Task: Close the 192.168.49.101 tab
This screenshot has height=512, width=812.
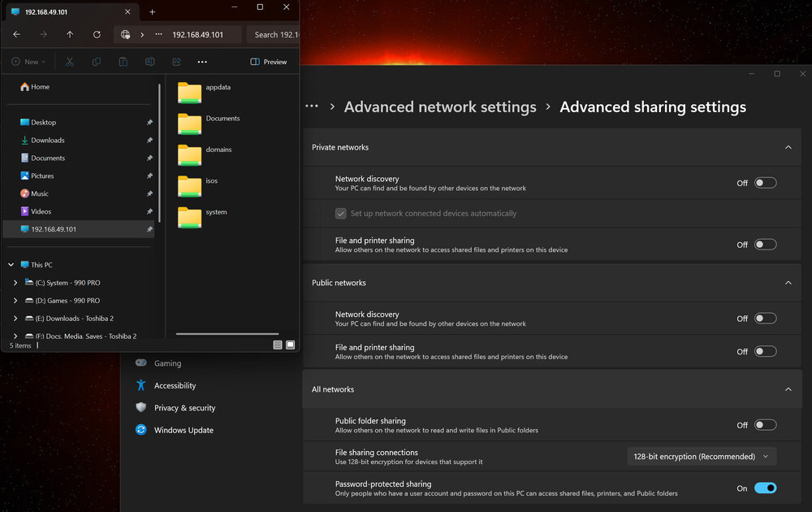Action: click(127, 12)
